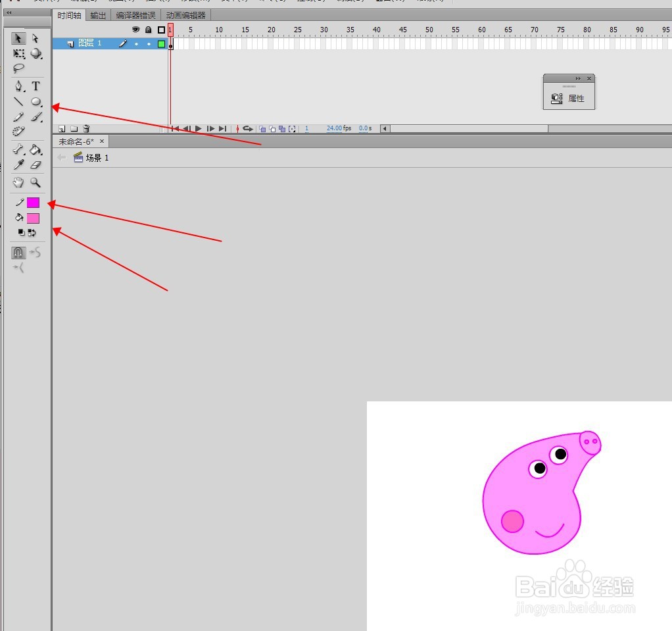
Task: Click the center frame button
Action: [x=237, y=129]
